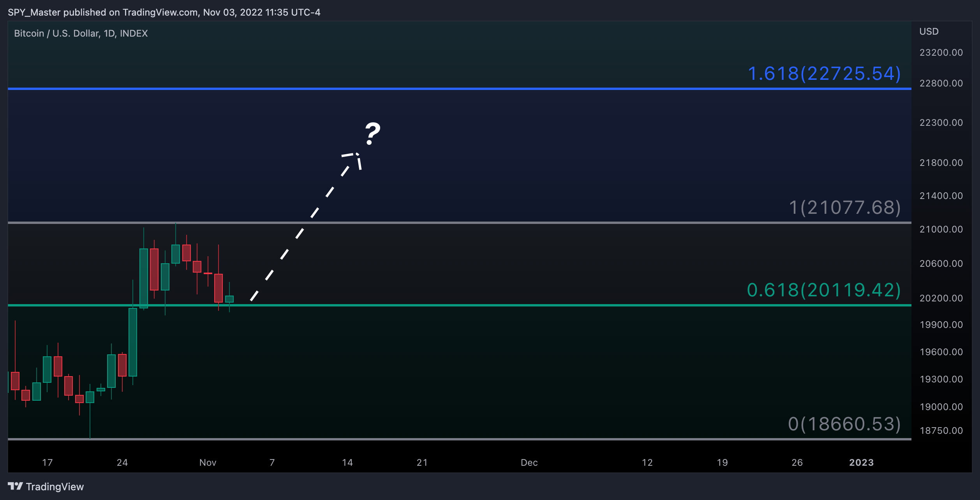The height and width of the screenshot is (500, 980).
Task: Click the 19300.00 price axis value
Action: click(941, 379)
